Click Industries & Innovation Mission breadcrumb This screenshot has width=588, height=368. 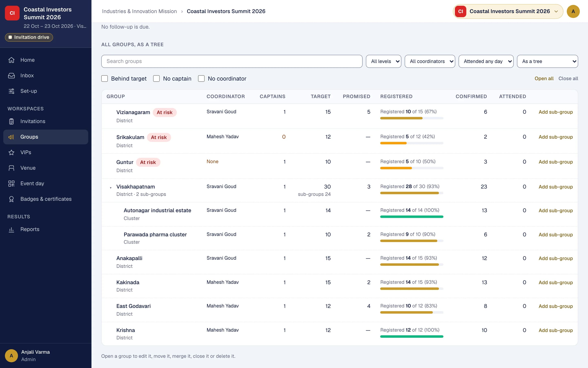click(139, 11)
